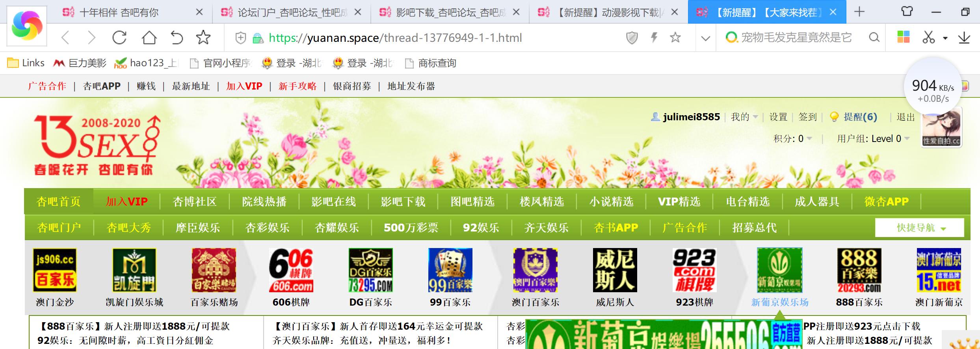980x349 pixels.
Task: Click the shirt skin icon in title bar
Action: pyautogui.click(x=907, y=11)
